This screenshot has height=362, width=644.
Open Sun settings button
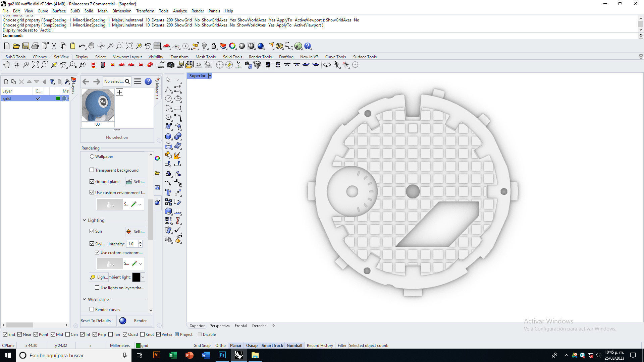135,231
